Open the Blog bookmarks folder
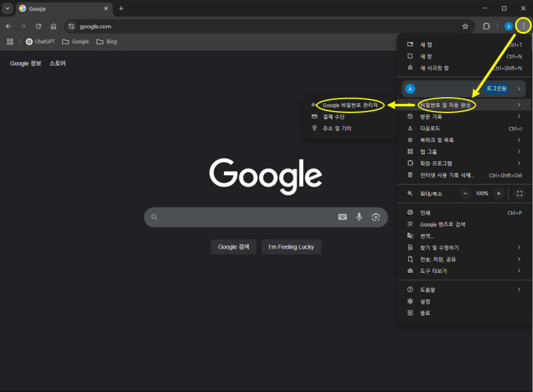The width and height of the screenshot is (533, 392). (107, 41)
